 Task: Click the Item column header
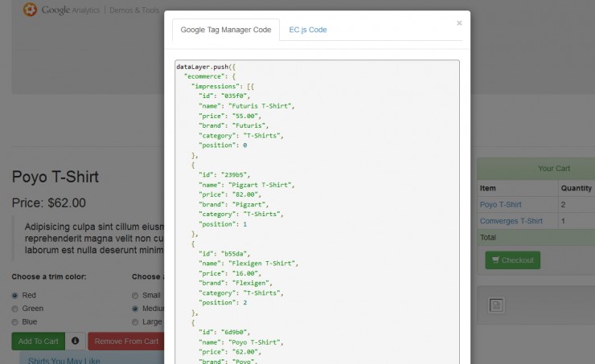487,188
